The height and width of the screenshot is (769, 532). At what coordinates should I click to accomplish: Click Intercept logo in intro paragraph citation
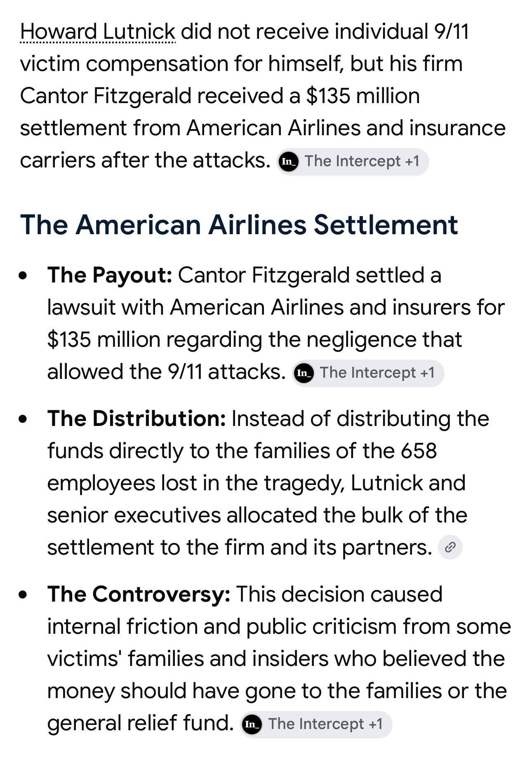[289, 162]
